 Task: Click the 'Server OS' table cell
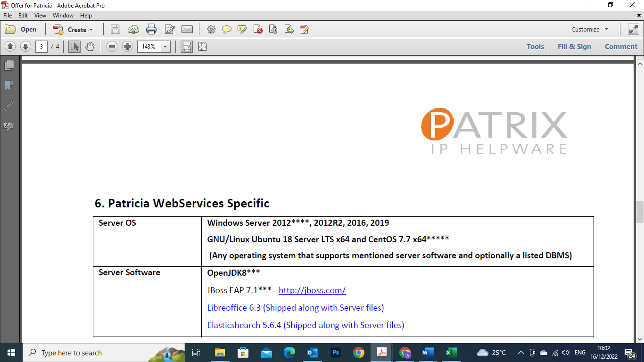pos(147,241)
